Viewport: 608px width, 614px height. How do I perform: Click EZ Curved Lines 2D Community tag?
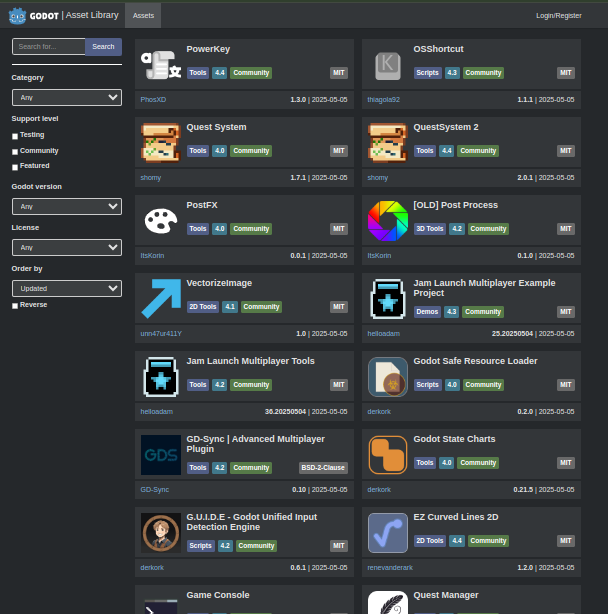(488, 541)
